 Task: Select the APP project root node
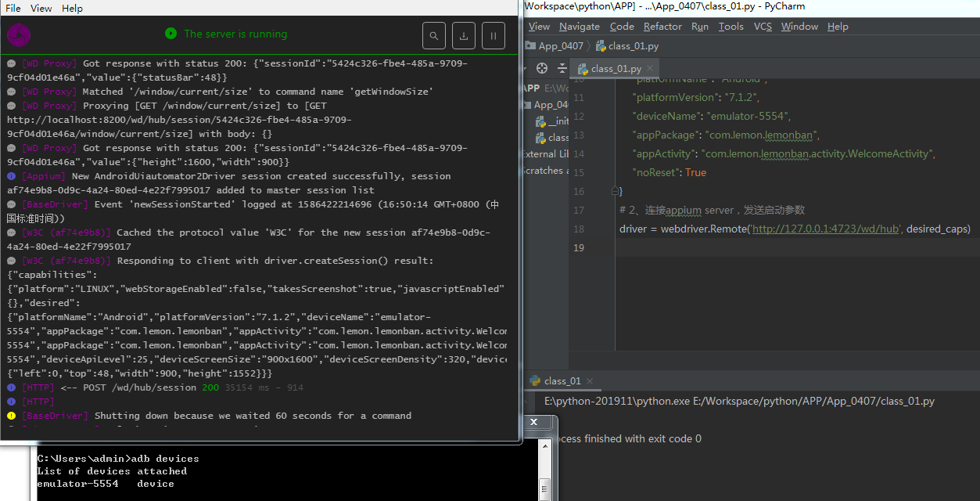(x=546, y=88)
